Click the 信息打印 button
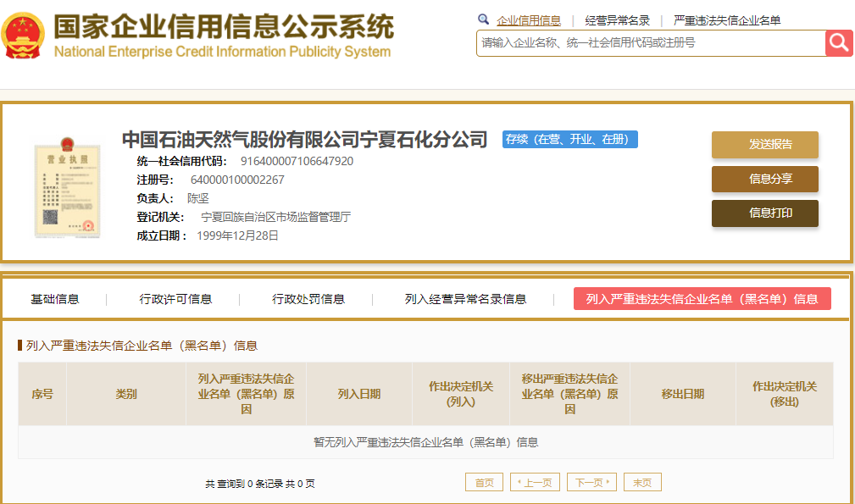The width and height of the screenshot is (855, 504). 765,213
